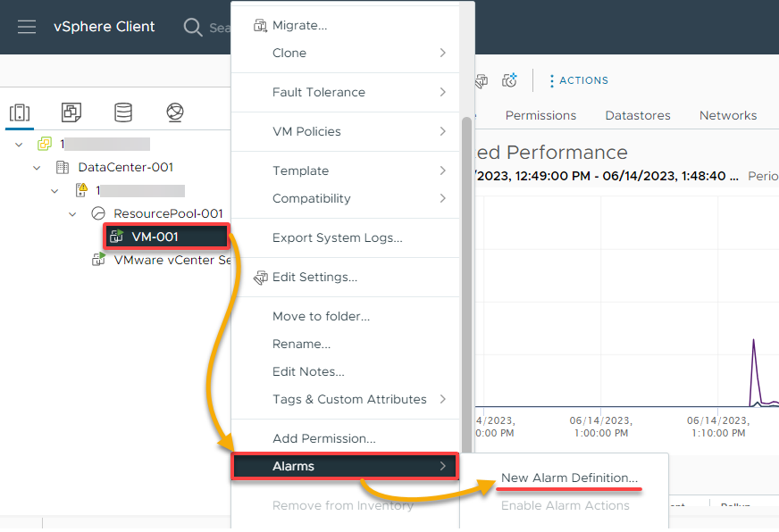
Task: Click the Period label beside time range
Action: (763, 176)
